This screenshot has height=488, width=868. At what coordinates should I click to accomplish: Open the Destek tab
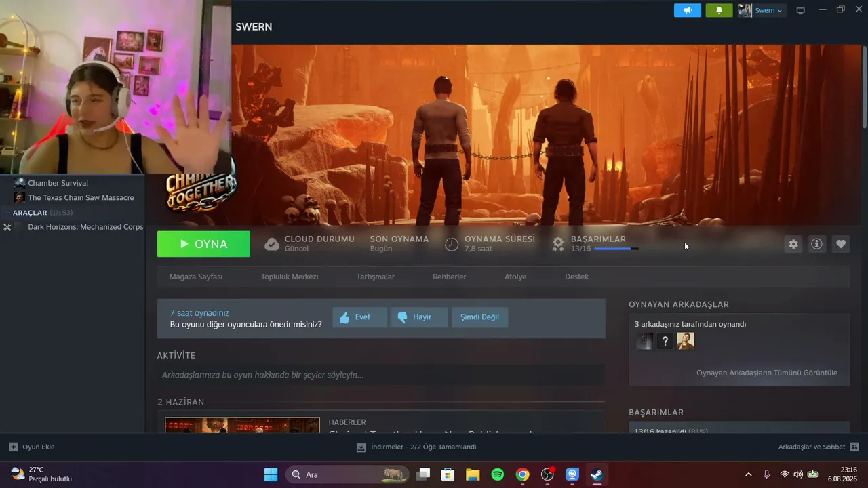pos(577,277)
